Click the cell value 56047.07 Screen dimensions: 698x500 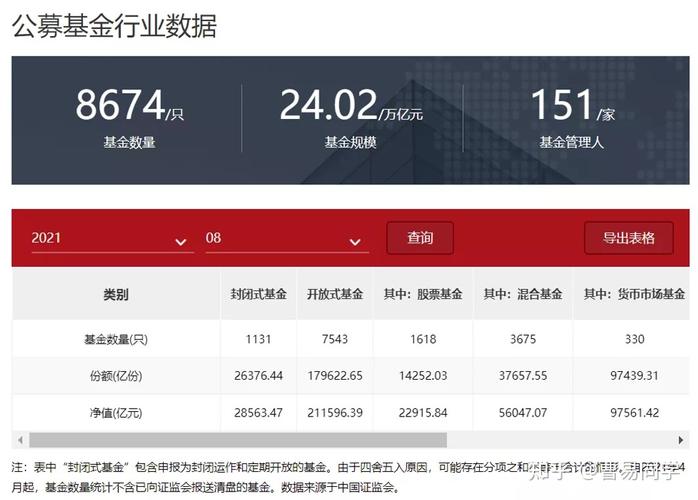click(523, 413)
